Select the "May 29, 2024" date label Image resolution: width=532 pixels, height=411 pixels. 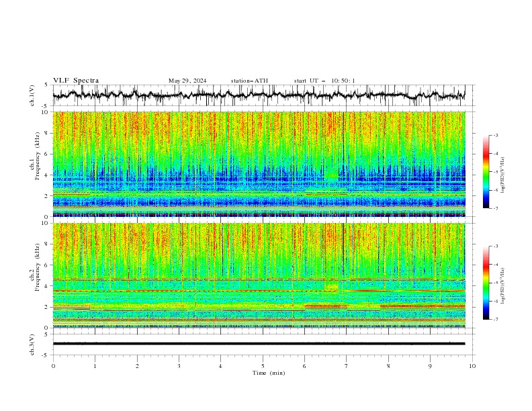click(x=187, y=81)
